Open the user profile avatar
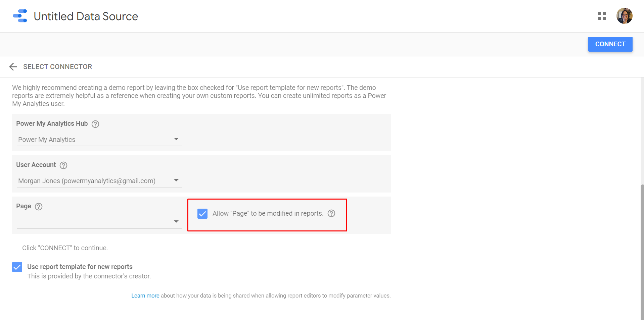The image size is (644, 320). coord(624,16)
